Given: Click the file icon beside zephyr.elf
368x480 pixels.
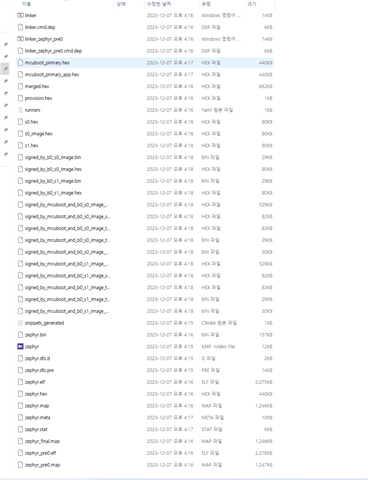Looking at the screenshot, I should 20,382.
